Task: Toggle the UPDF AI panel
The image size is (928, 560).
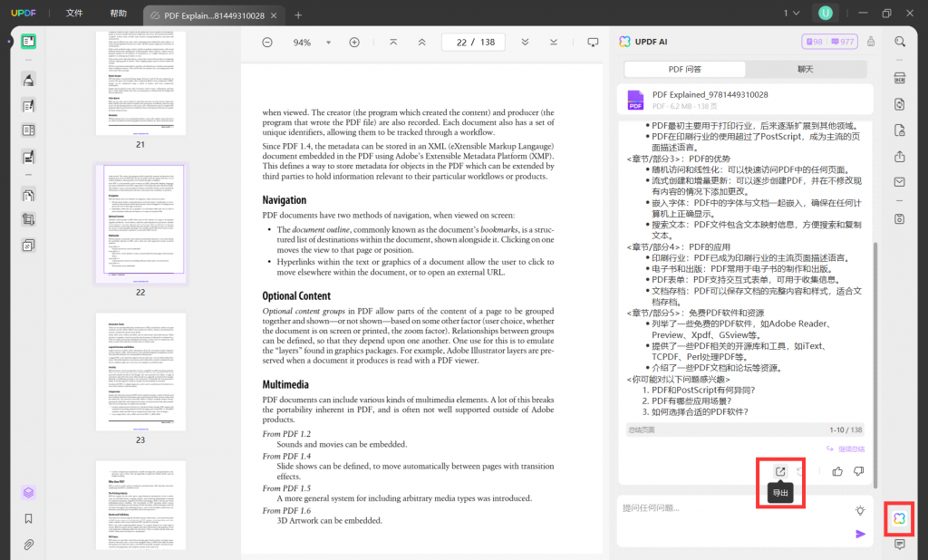Action: click(x=899, y=518)
